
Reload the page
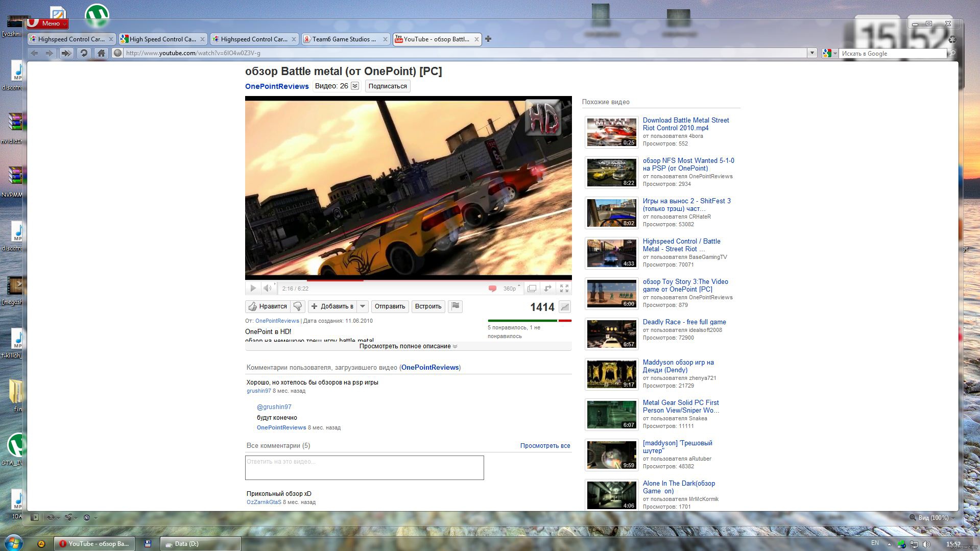(x=84, y=53)
